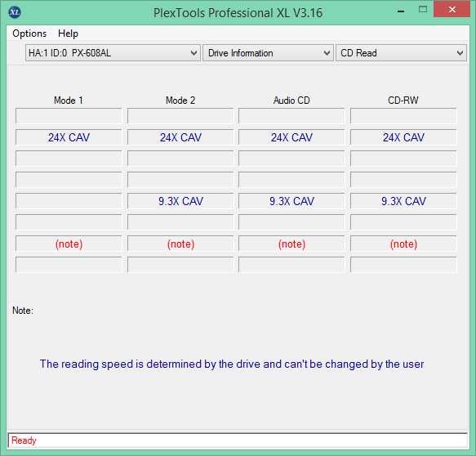Maximize the PlexTools window

[x=423, y=10]
